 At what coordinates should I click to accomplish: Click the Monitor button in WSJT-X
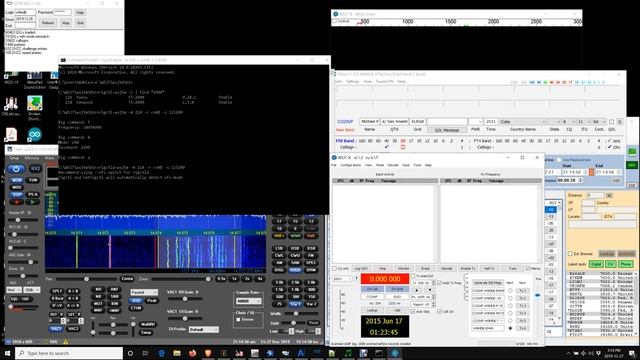click(404, 268)
